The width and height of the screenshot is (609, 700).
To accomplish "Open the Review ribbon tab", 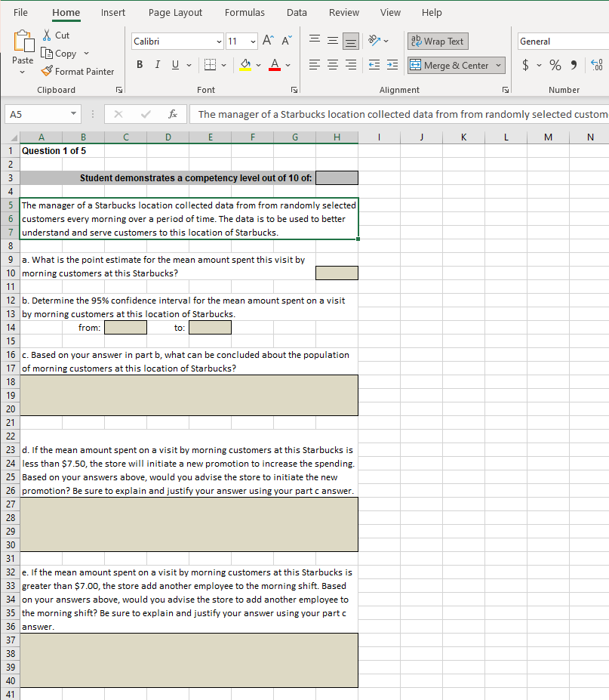I will (343, 12).
